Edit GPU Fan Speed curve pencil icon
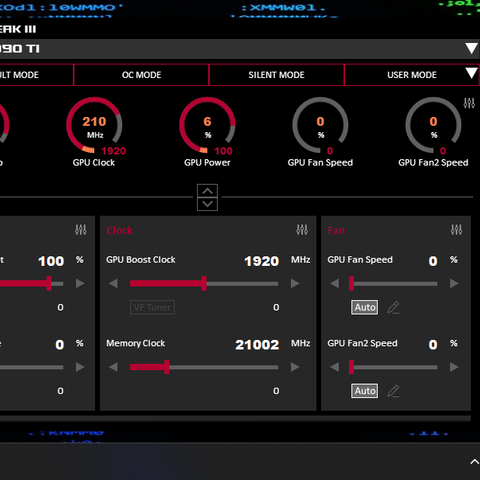 click(x=393, y=307)
